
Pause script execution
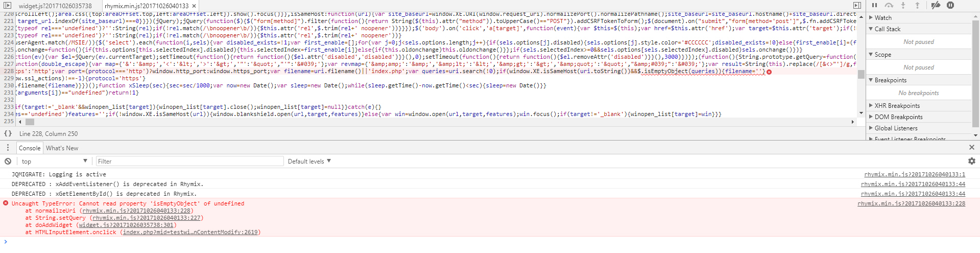874,5
